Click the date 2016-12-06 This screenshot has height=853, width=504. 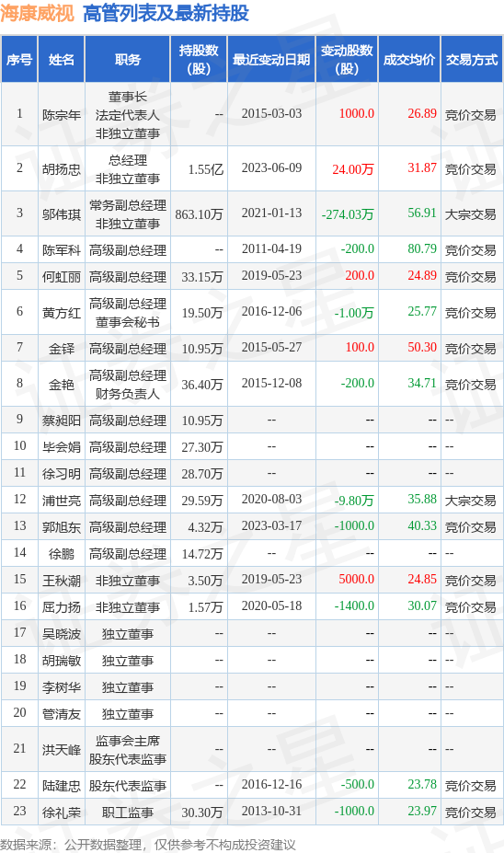[x=271, y=311]
